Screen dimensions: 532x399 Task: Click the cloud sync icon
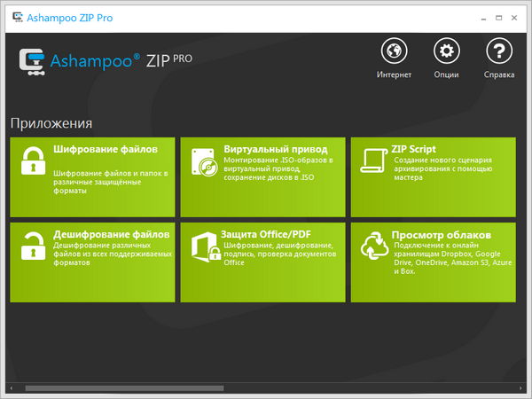coord(372,246)
